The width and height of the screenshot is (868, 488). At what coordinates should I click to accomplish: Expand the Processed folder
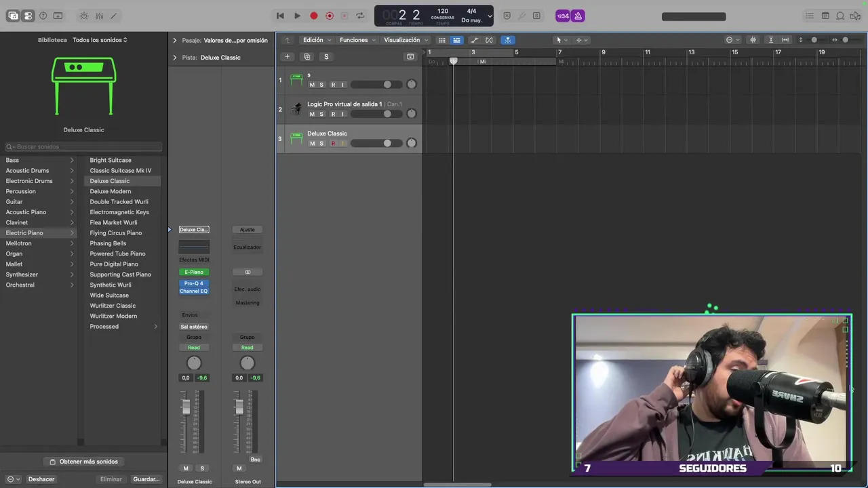155,327
